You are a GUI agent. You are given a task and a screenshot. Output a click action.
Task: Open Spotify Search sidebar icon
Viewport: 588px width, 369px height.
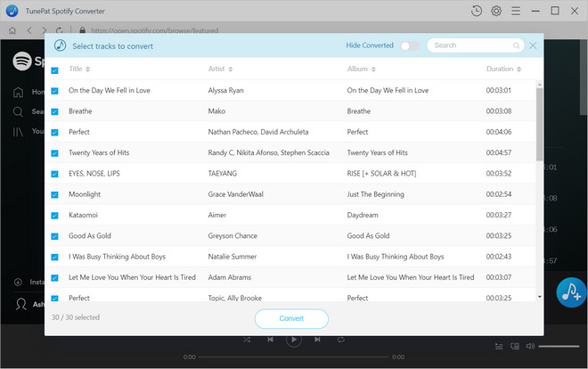click(x=18, y=111)
